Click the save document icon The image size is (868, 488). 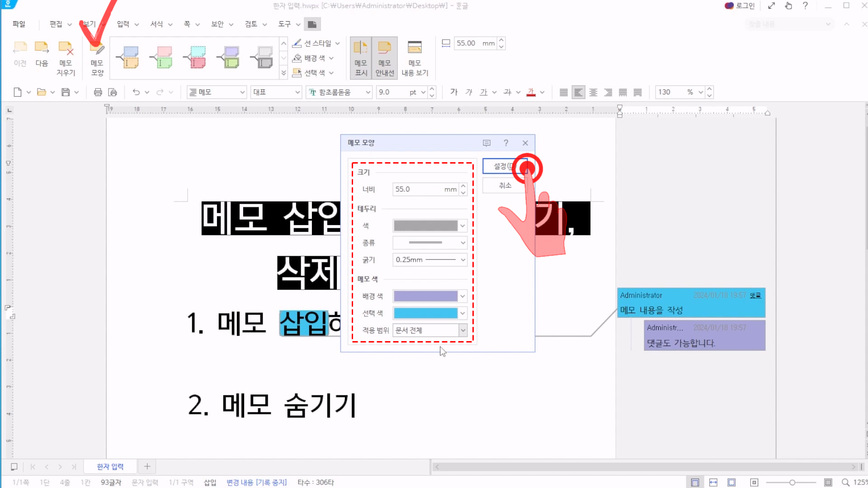coord(66,92)
